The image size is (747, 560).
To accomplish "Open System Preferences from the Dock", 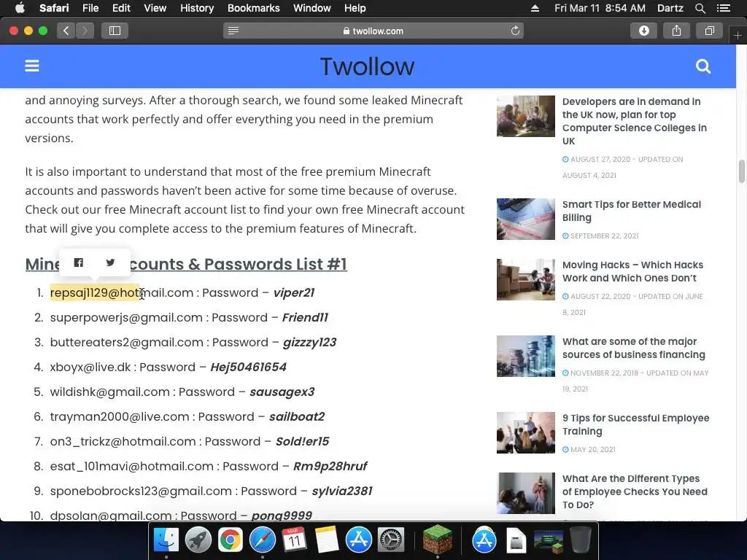I will point(391,540).
